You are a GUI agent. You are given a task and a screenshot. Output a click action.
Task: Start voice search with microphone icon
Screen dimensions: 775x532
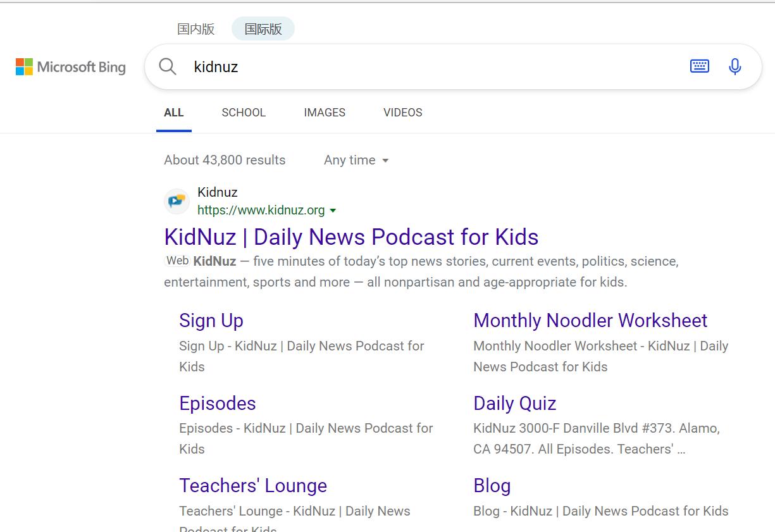(x=735, y=66)
